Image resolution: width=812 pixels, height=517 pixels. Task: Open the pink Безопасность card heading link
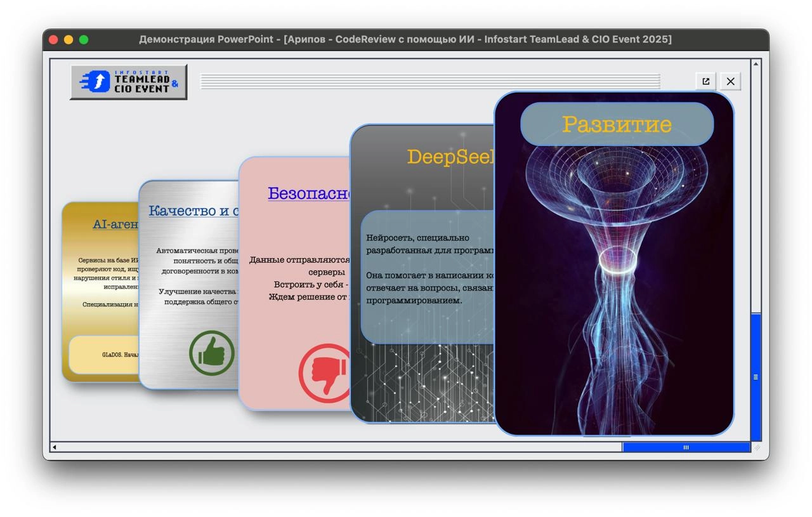click(x=309, y=193)
